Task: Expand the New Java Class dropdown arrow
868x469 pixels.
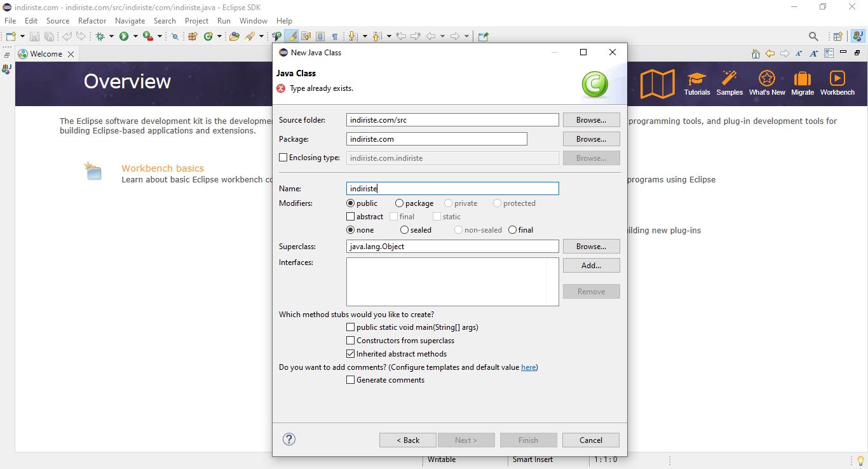Action: tap(219, 36)
